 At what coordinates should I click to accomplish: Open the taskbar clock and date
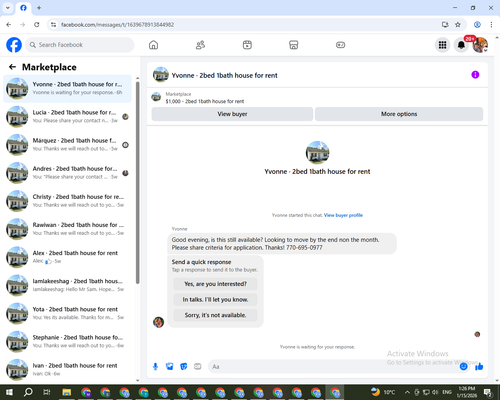pyautogui.click(x=467, y=392)
